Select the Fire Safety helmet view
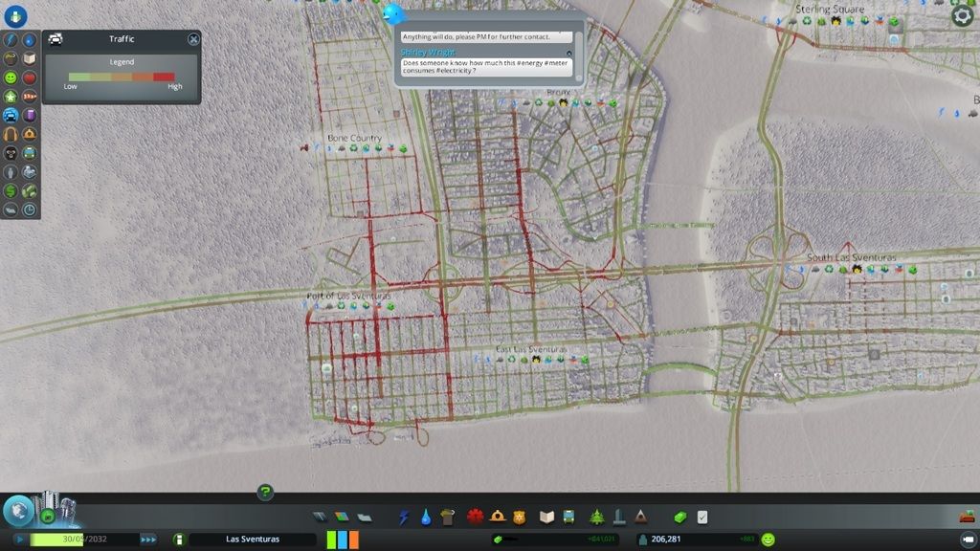Image resolution: width=980 pixels, height=551 pixels. coord(30,134)
